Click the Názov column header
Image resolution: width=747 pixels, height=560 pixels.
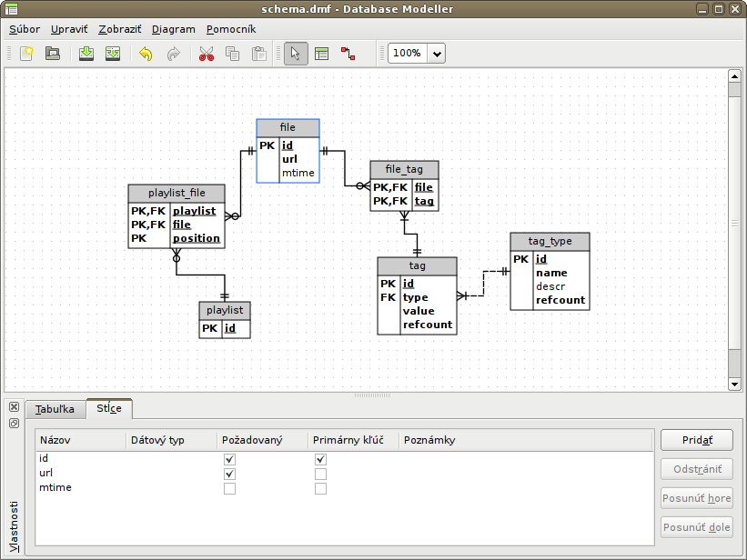[81, 441]
